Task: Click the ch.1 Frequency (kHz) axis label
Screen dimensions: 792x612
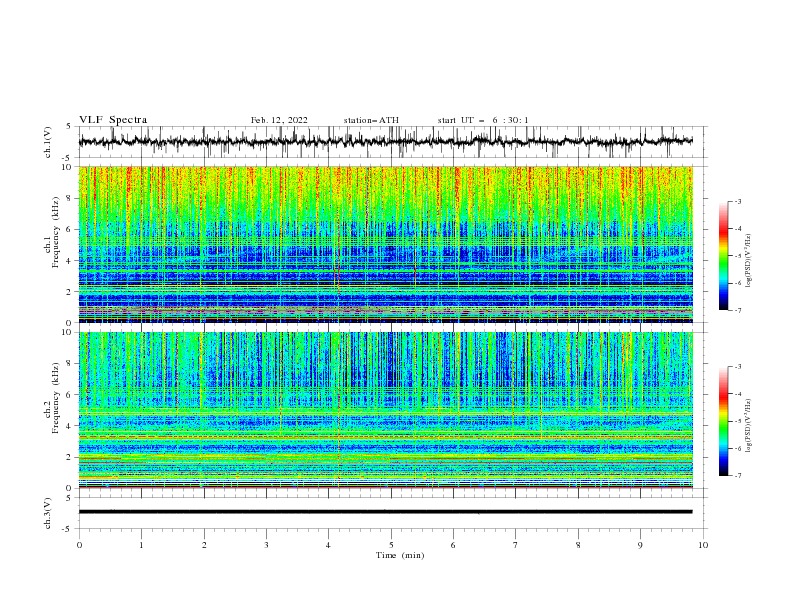Action: pos(51,232)
